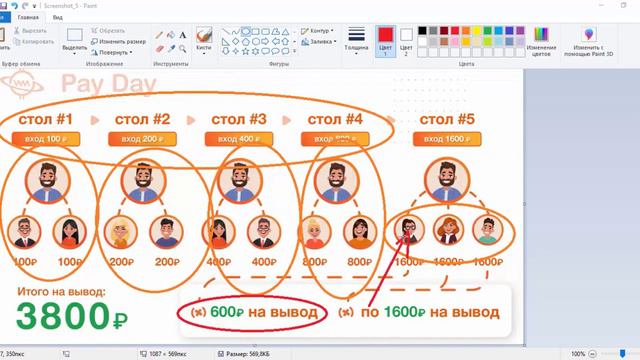Click Изменить с помощью Paint 3D

pos(589,41)
